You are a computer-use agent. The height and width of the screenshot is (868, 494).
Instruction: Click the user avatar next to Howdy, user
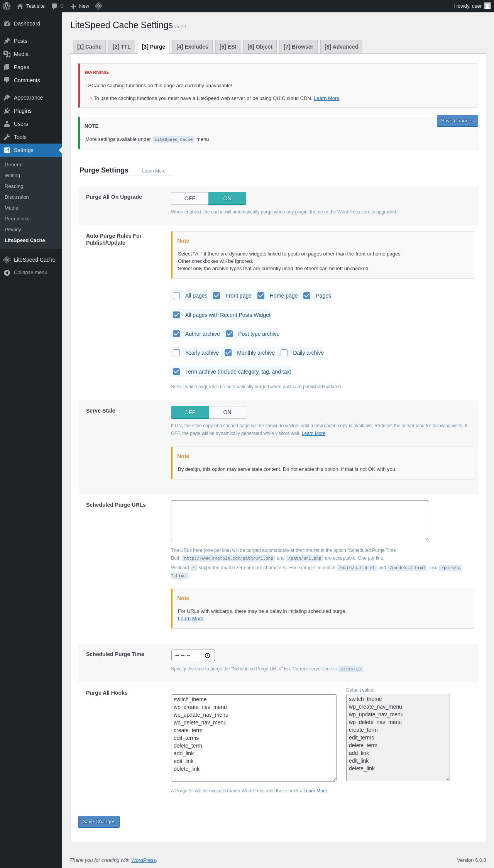(x=487, y=6)
